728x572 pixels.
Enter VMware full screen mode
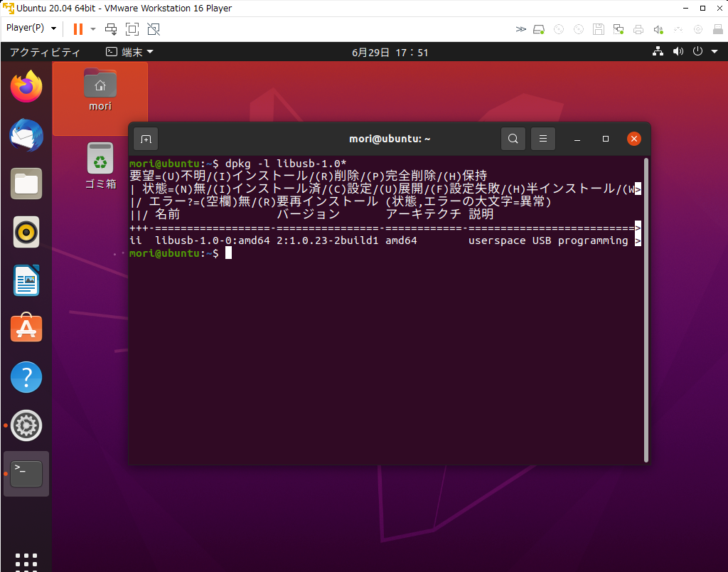[132, 29]
